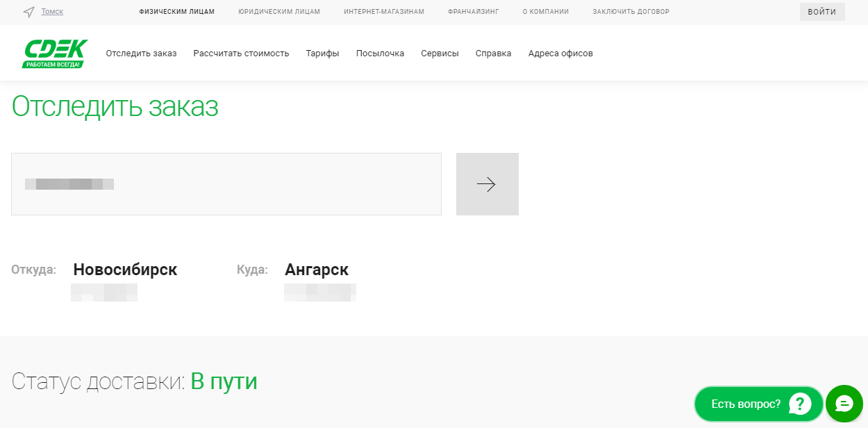The width and height of the screenshot is (868, 428).
Task: Open Интернет-магазинам section
Action: tap(383, 12)
